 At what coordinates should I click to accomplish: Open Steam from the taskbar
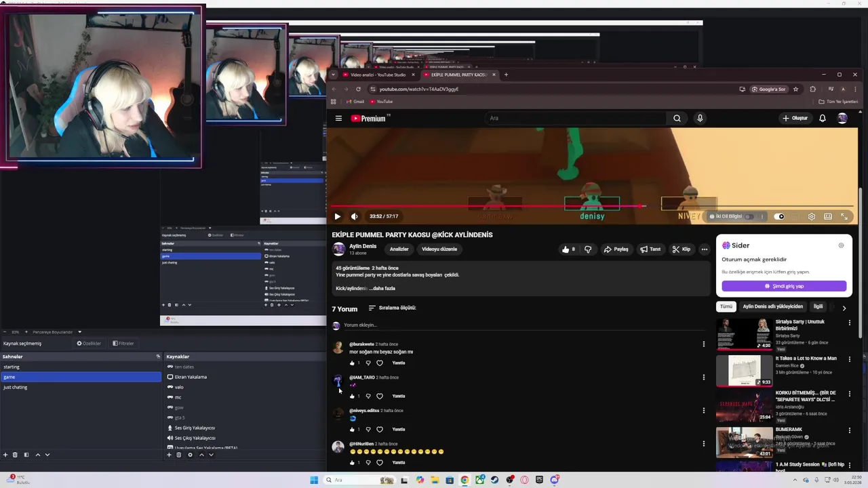(494, 480)
